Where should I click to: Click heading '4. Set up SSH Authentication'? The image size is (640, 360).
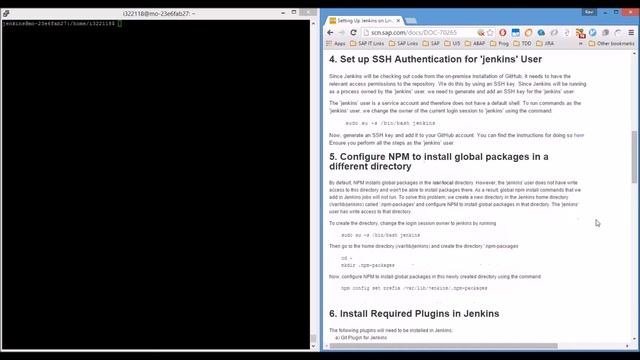[x=436, y=59]
